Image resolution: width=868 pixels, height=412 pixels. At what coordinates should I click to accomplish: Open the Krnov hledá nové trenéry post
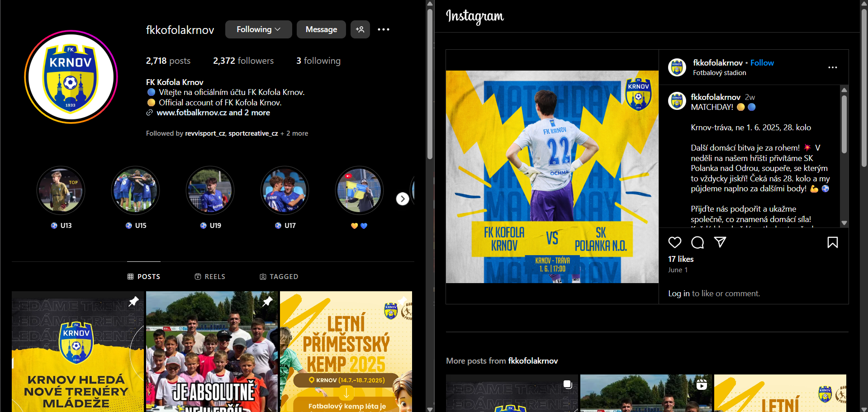78,351
